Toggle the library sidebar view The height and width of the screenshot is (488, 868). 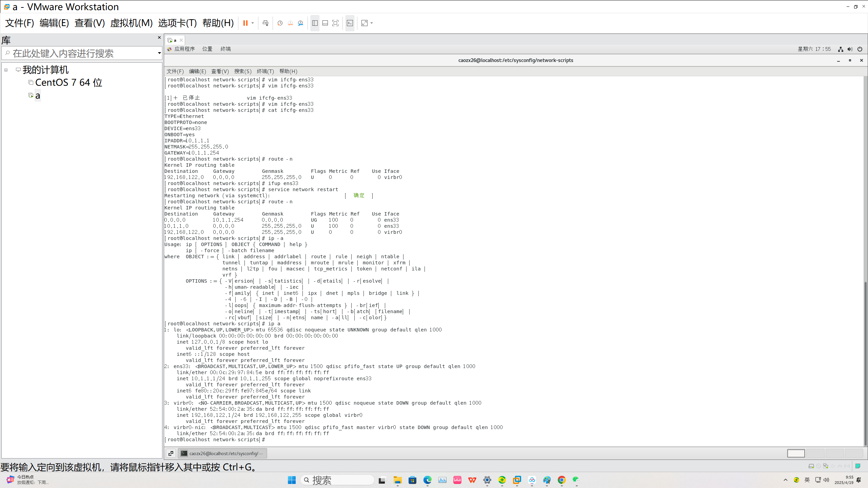[315, 23]
